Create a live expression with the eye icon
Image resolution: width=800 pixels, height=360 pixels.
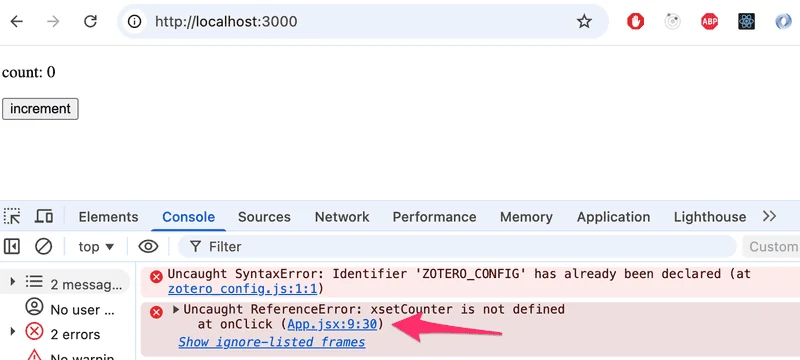tap(148, 247)
